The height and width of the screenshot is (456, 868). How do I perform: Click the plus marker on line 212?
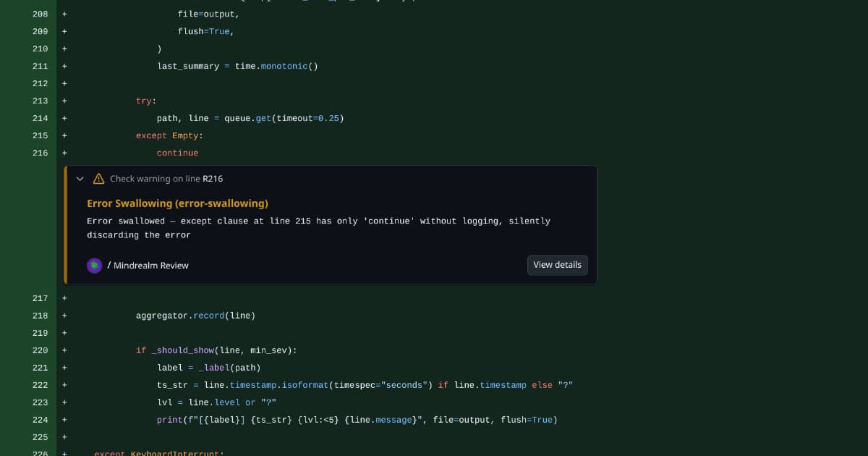tap(64, 83)
